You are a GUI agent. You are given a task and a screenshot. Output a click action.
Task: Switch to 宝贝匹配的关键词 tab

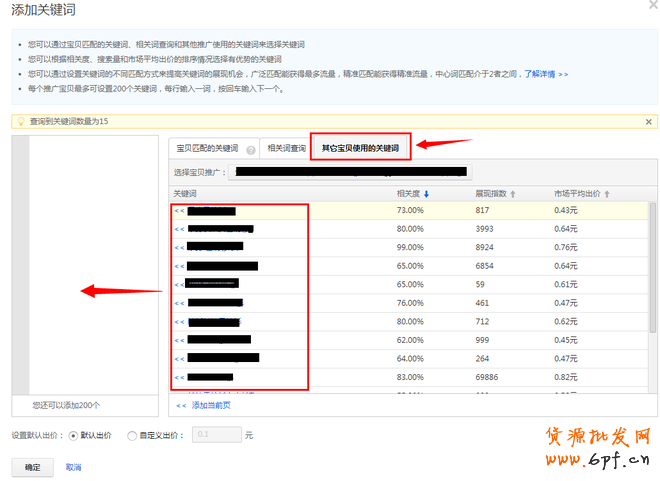pyautogui.click(x=207, y=149)
